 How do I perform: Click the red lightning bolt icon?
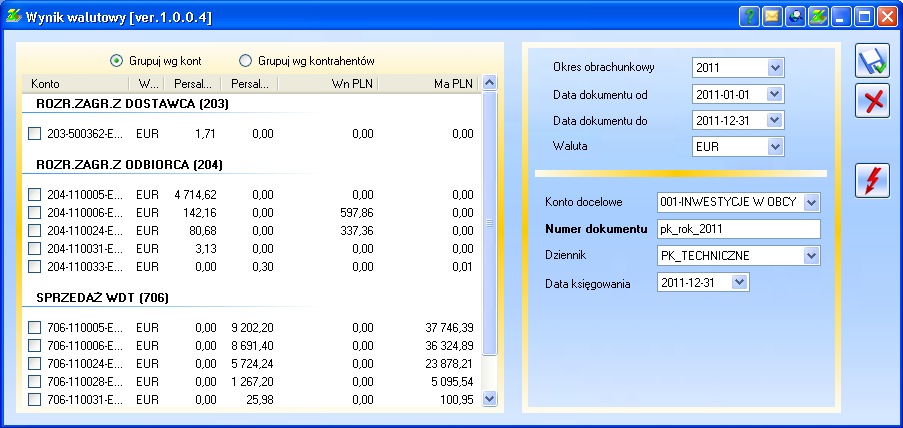coord(872,180)
